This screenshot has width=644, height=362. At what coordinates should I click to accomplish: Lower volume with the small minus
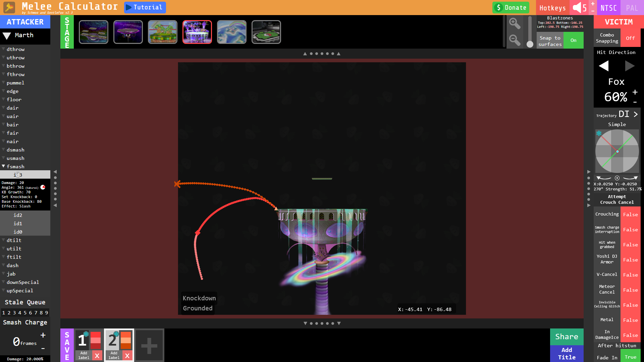593,11
